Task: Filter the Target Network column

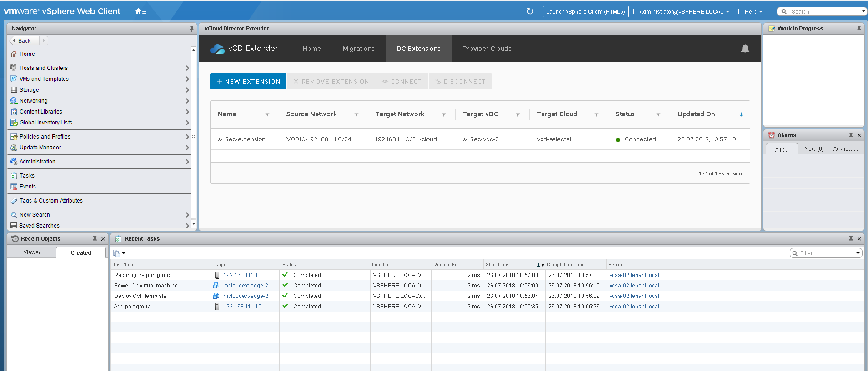Action: 444,114
